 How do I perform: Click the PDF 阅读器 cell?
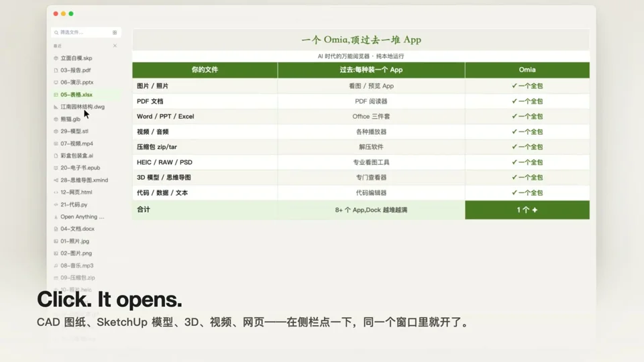coord(371,101)
